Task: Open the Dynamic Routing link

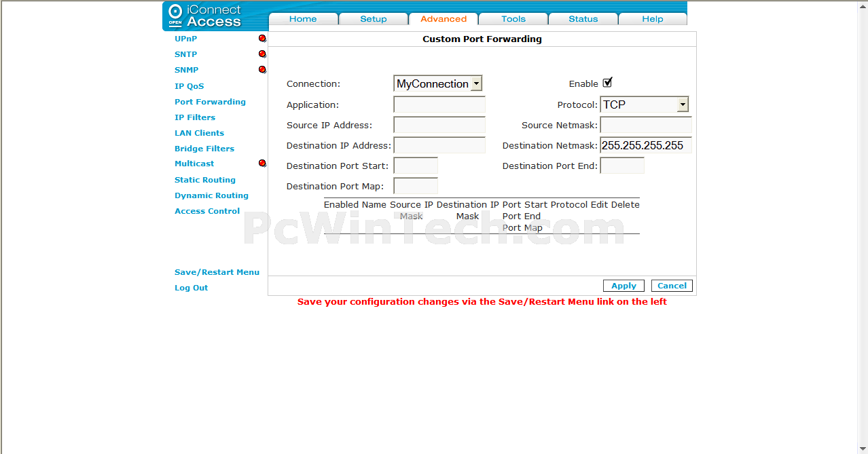Action: point(211,195)
